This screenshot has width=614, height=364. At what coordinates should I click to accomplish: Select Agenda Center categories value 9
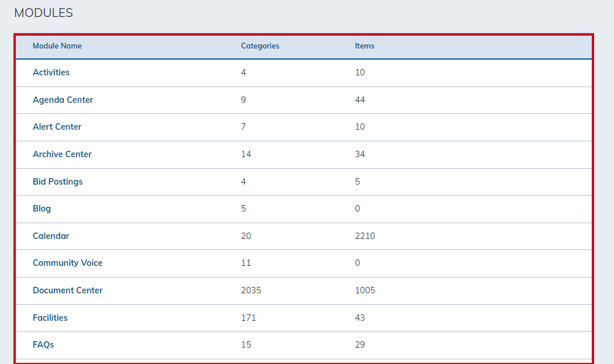coord(244,100)
